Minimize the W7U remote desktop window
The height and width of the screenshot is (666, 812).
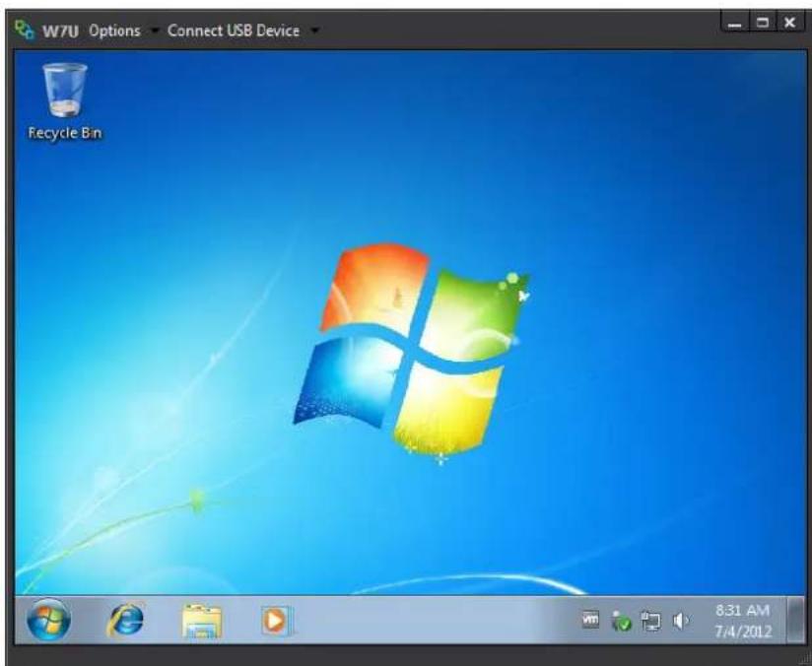point(734,23)
